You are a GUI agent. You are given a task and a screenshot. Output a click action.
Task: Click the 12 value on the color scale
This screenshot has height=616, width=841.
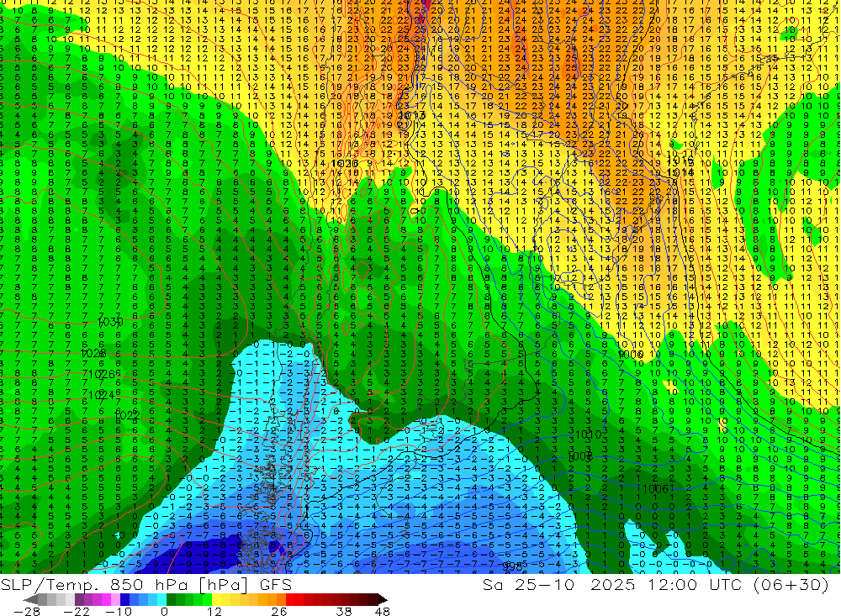point(214,611)
